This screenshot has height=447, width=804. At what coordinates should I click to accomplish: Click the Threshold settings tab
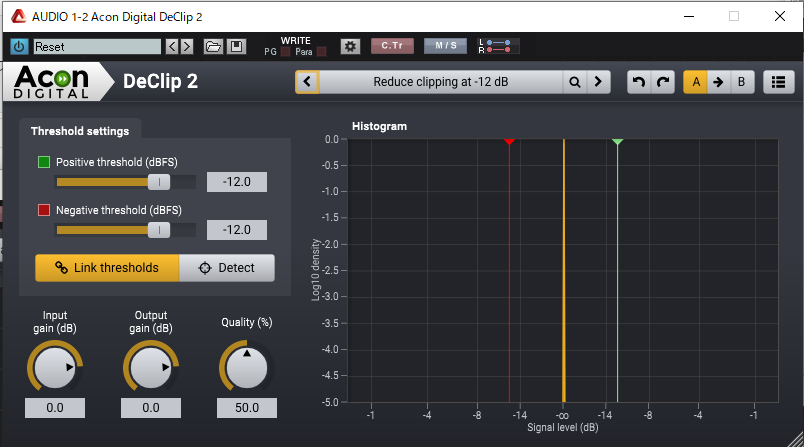[x=80, y=131]
